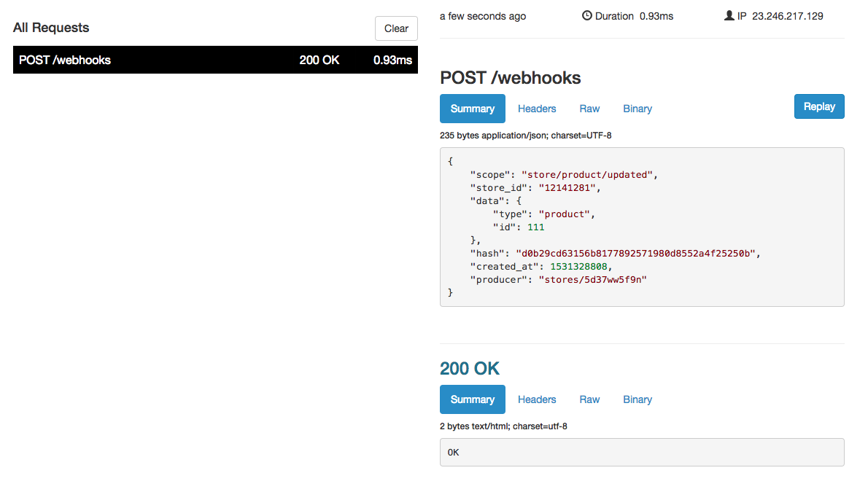View the Binary tab of the request
The width and height of the screenshot is (868, 500).
637,108
